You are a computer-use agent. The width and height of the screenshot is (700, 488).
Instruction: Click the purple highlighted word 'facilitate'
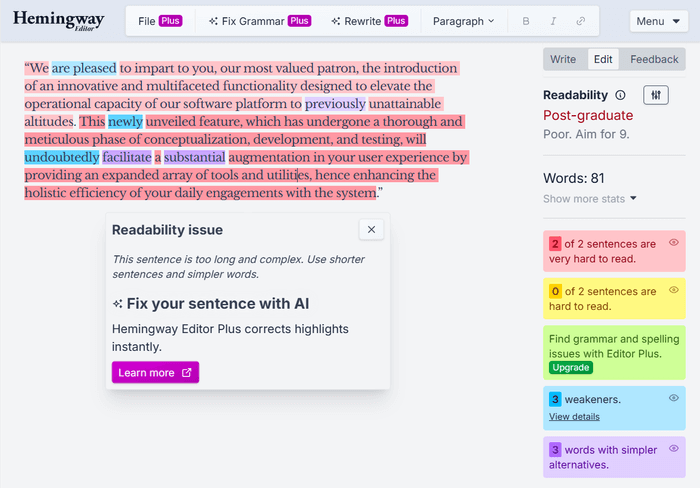pyautogui.click(x=127, y=157)
